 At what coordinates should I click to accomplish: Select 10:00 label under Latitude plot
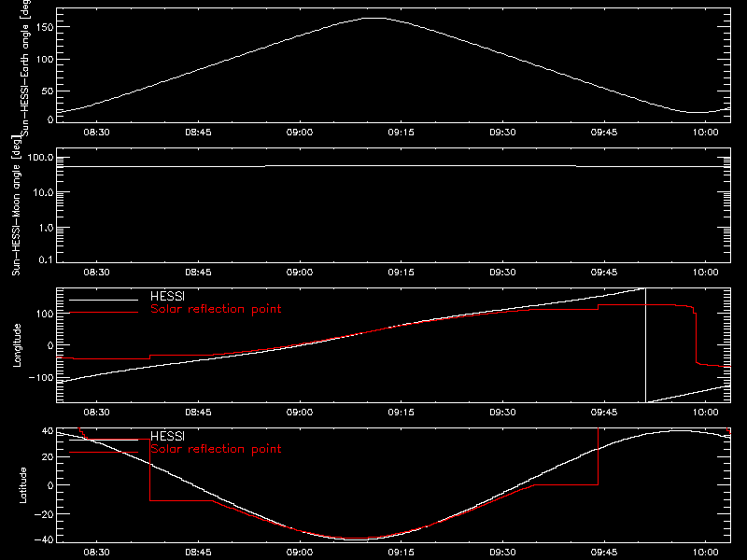(x=706, y=553)
